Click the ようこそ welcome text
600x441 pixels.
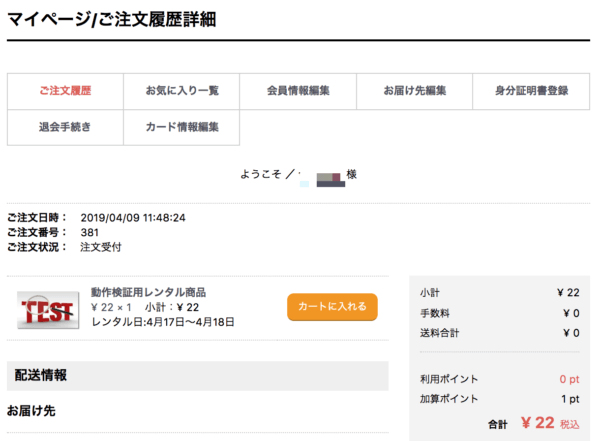(261, 175)
